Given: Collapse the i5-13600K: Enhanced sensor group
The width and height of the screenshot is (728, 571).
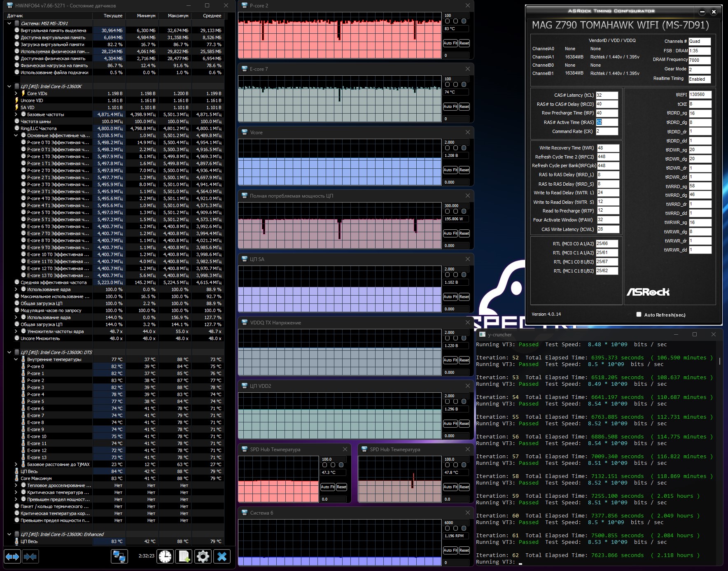Looking at the screenshot, I should 9,534.
